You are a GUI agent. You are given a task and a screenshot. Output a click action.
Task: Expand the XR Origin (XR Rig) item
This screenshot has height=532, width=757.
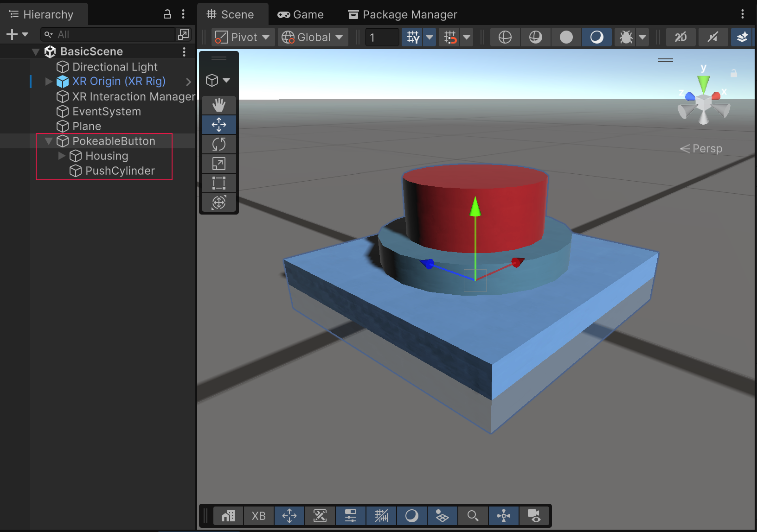49,82
